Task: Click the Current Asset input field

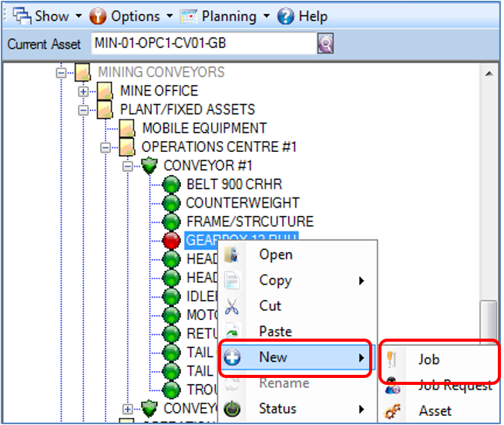Action: [203, 43]
